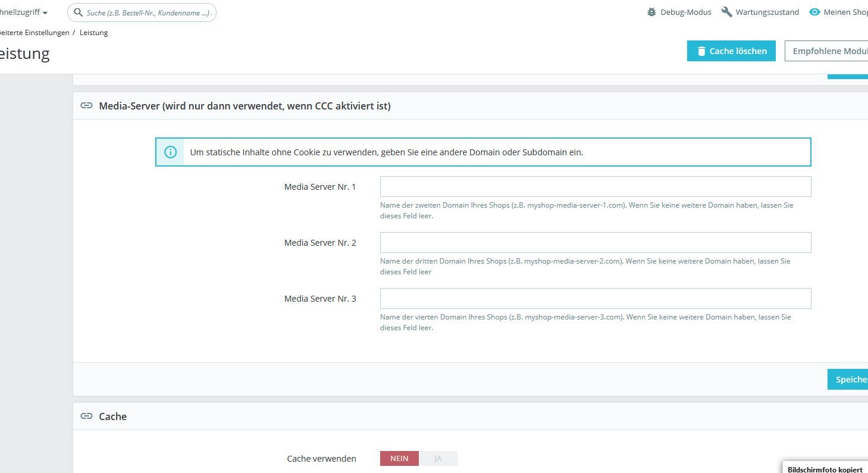Image resolution: width=868 pixels, height=473 pixels.
Task: View Meinen Shop link
Action: tap(839, 12)
